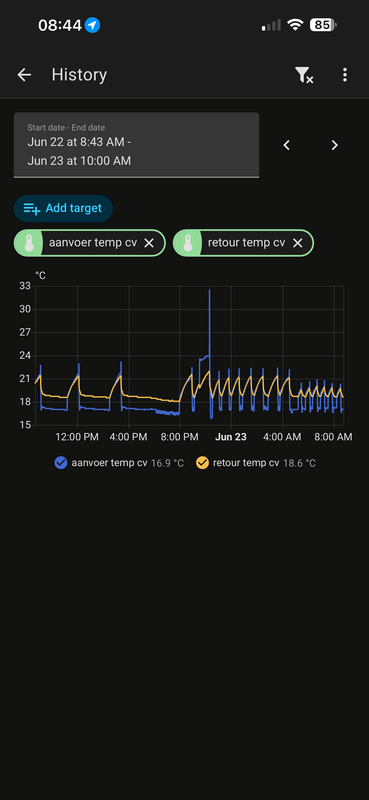Tap the 8:00 AM axis label
This screenshot has height=800, width=369.
(x=333, y=437)
